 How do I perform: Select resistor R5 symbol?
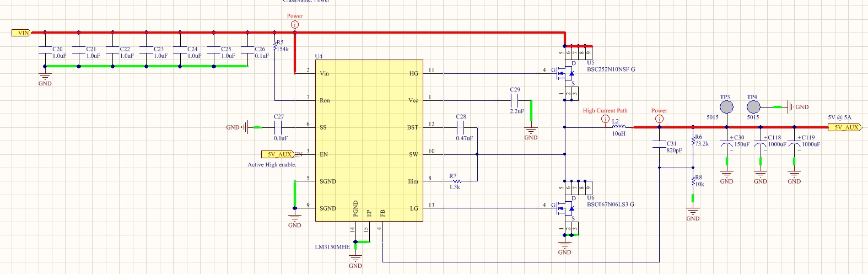pyautogui.click(x=274, y=46)
